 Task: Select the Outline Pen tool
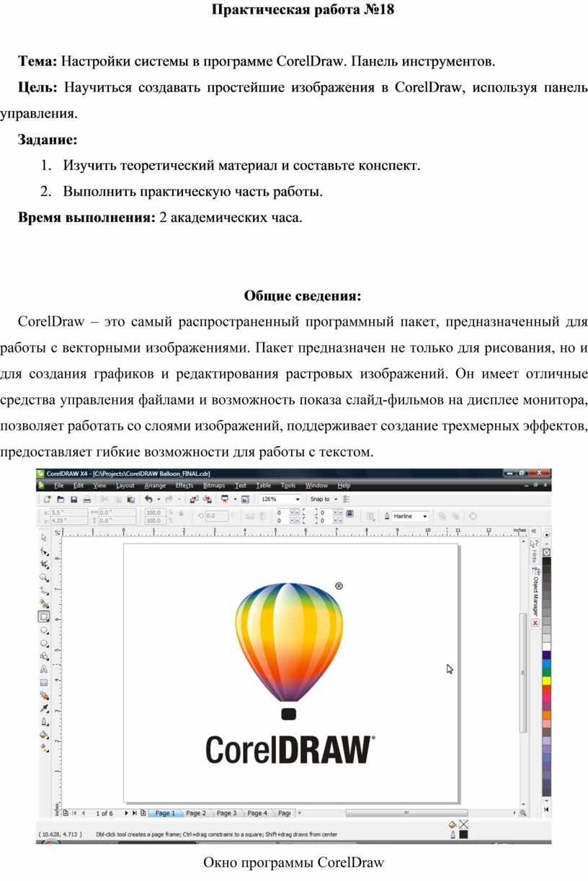tap(44, 722)
